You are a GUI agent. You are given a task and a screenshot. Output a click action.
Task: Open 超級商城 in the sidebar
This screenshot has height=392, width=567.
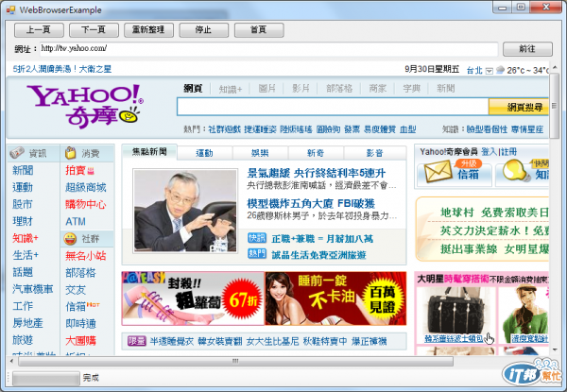pyautogui.click(x=86, y=187)
